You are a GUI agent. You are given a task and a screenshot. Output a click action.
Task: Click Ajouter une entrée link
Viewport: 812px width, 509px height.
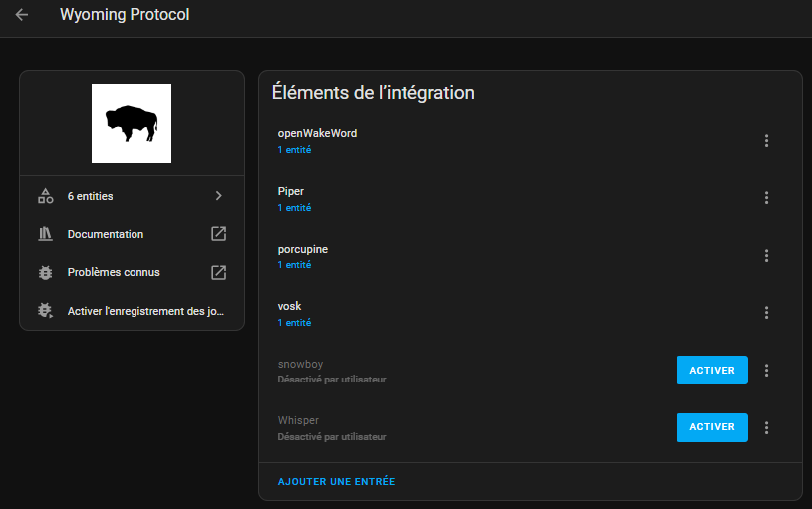(x=336, y=481)
